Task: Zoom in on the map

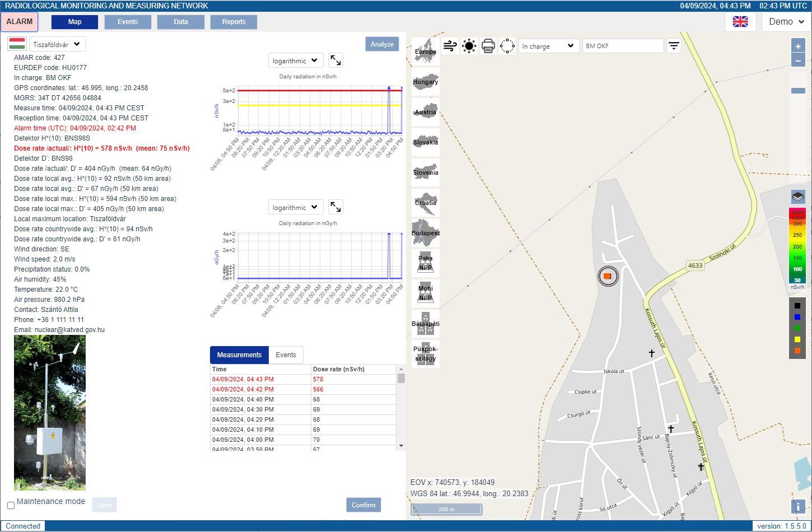Action: tap(798, 46)
